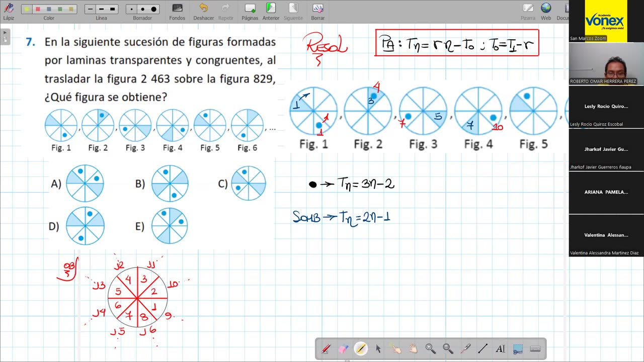Choose the small eraser size
This screenshot has width=644, height=362.
[132, 9]
